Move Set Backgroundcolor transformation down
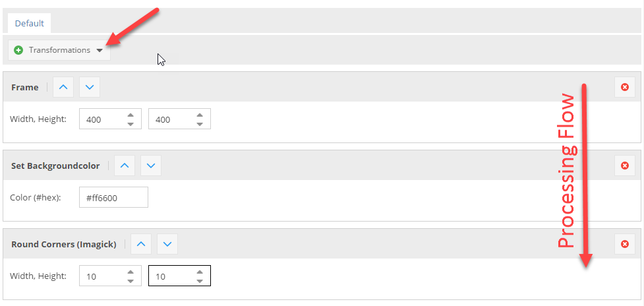 tap(151, 166)
